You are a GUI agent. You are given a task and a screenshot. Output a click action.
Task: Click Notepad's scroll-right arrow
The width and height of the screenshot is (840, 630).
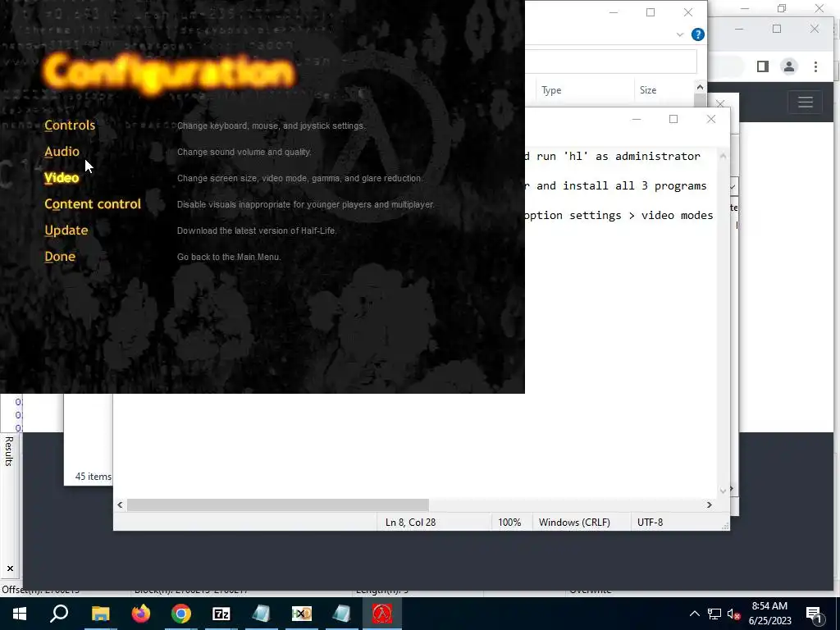click(x=710, y=504)
